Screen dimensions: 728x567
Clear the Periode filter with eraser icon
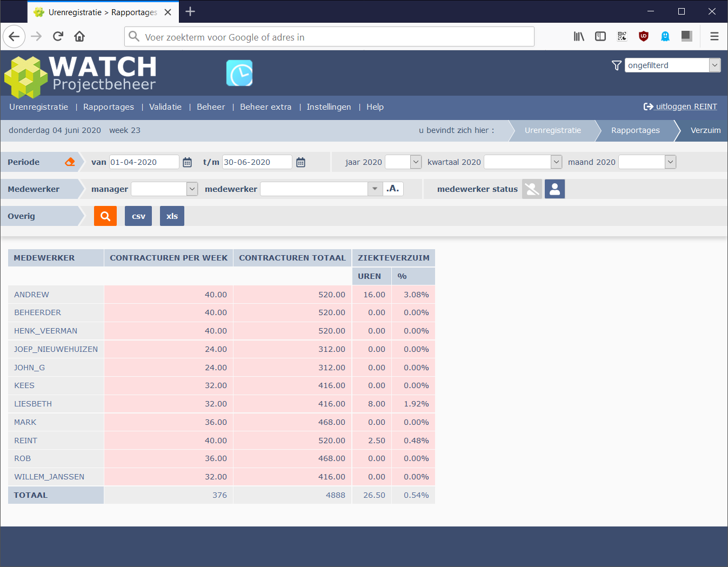[x=70, y=162]
